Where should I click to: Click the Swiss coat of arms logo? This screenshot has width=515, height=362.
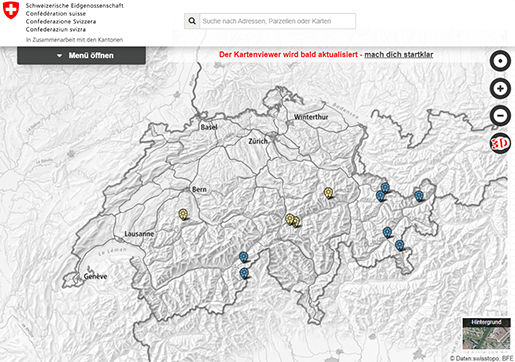pyautogui.click(x=11, y=9)
